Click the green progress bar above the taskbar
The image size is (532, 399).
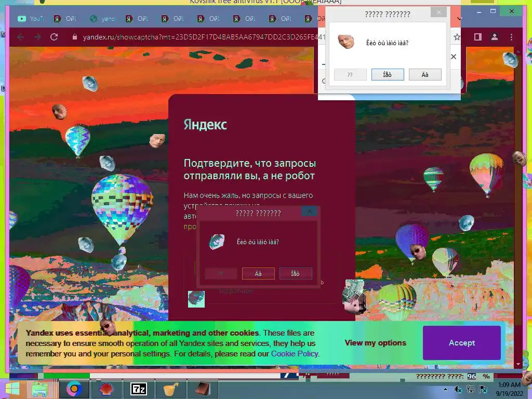tap(66, 376)
